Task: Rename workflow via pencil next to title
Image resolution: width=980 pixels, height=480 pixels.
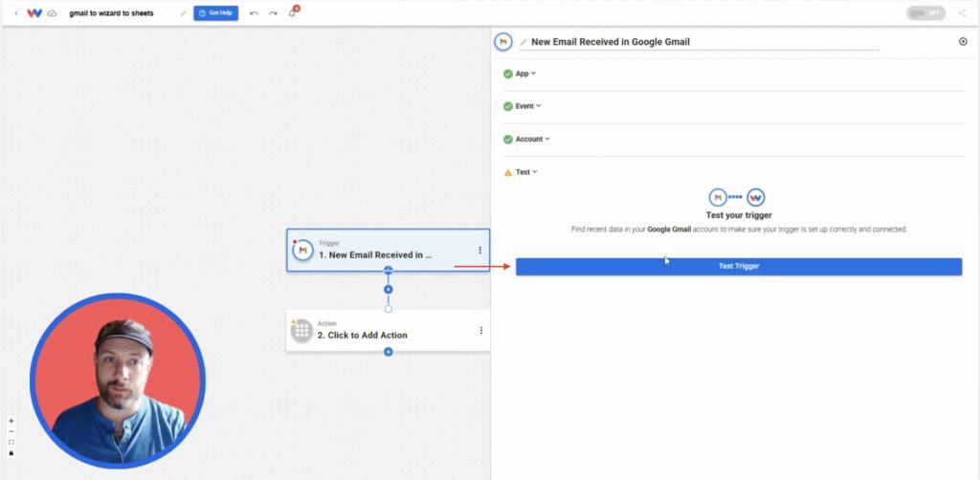Action: pos(183,13)
